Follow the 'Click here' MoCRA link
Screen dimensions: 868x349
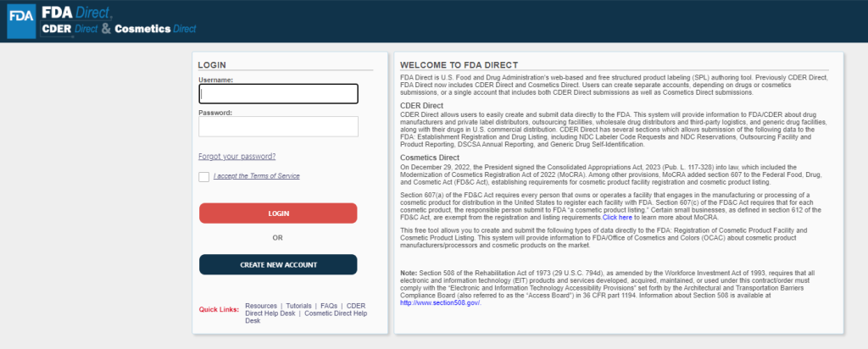pyautogui.click(x=617, y=218)
